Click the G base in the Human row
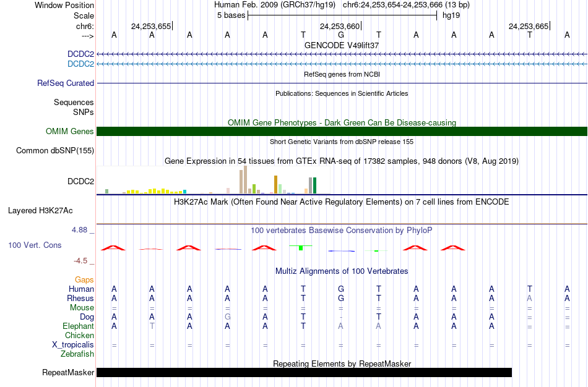588x387 pixels. point(340,289)
